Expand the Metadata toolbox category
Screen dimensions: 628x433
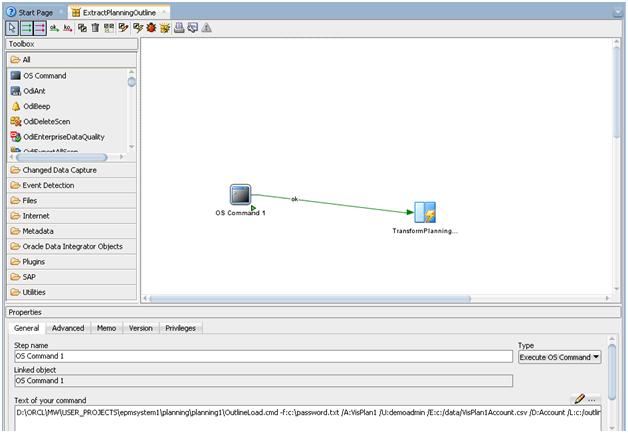pos(72,231)
